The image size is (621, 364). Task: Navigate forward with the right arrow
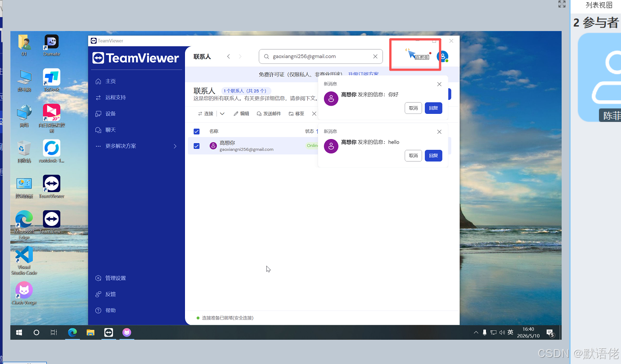point(240,57)
